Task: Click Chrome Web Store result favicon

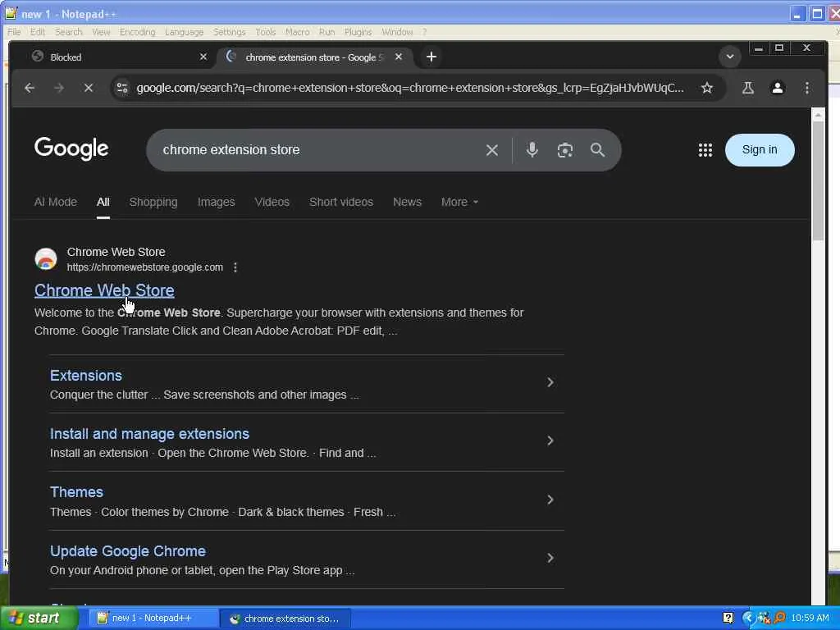Action: [46, 258]
